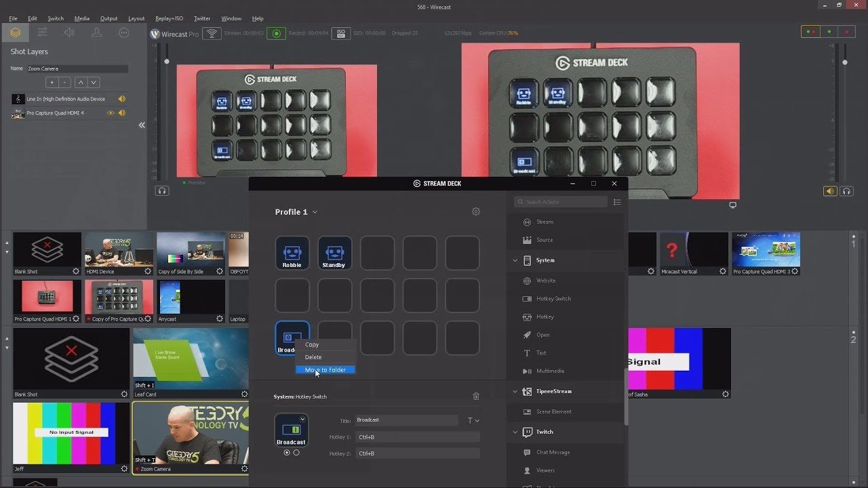The height and width of the screenshot is (488, 868).
Task: Open the Switch menu
Action: (x=56, y=18)
